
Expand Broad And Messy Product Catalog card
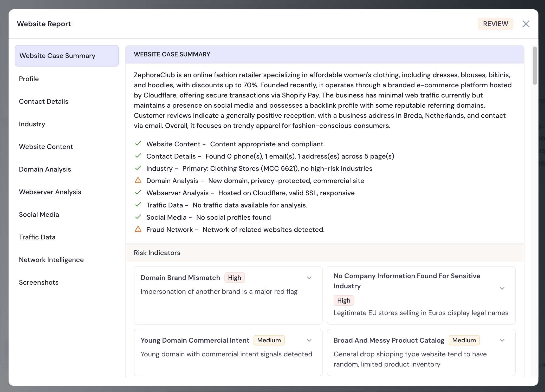pyautogui.click(x=502, y=340)
